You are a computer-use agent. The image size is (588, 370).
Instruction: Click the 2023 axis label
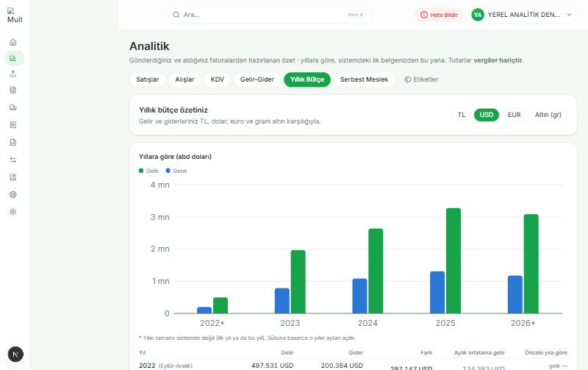pyautogui.click(x=290, y=323)
